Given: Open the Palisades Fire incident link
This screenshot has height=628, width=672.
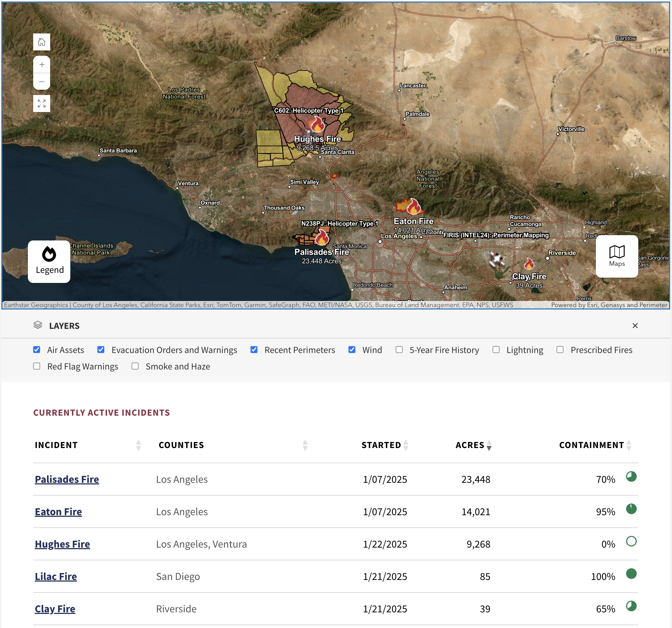Looking at the screenshot, I should click(67, 479).
